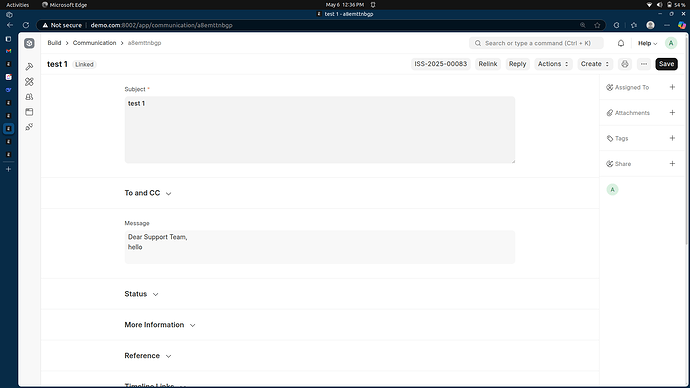Open the Create dropdown

coord(595,64)
